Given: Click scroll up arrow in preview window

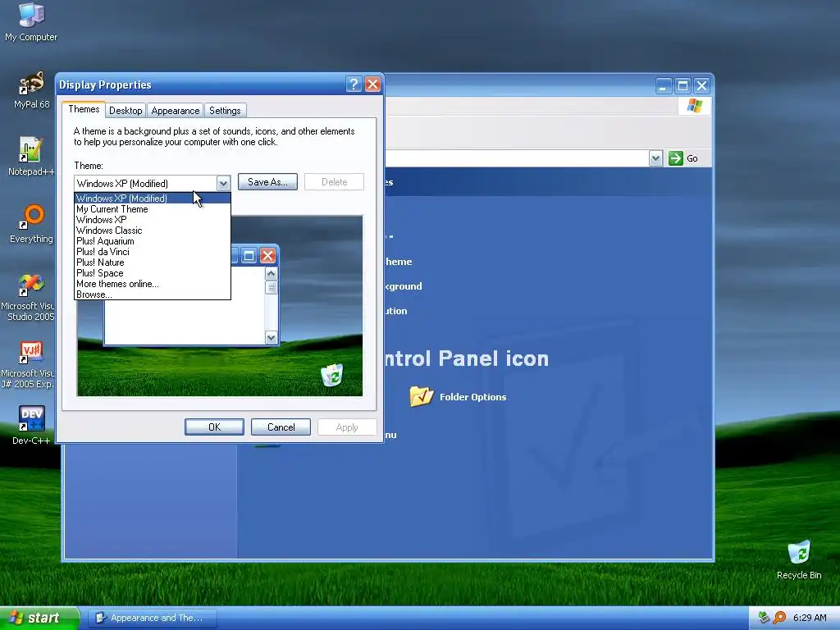Looking at the screenshot, I should 271,274.
